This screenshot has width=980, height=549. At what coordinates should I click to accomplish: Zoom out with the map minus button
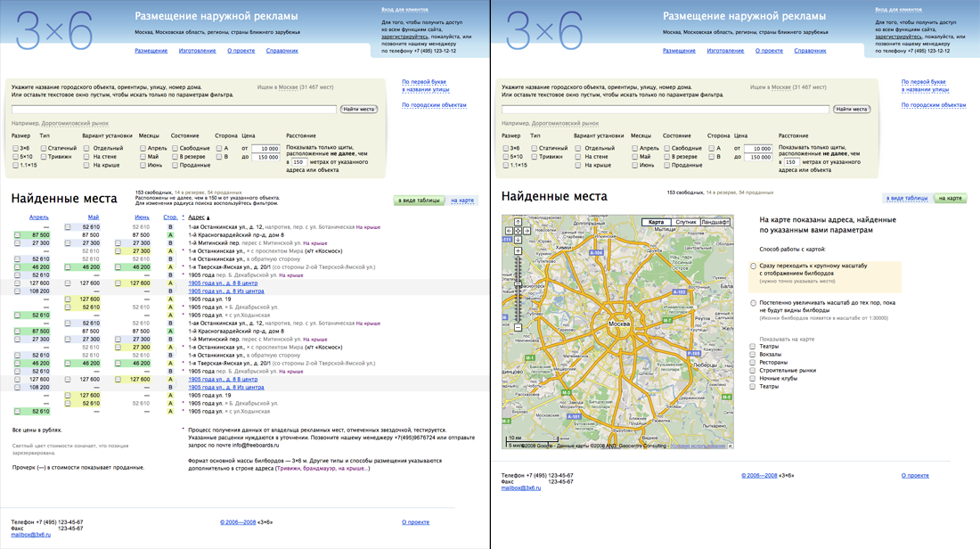click(518, 328)
